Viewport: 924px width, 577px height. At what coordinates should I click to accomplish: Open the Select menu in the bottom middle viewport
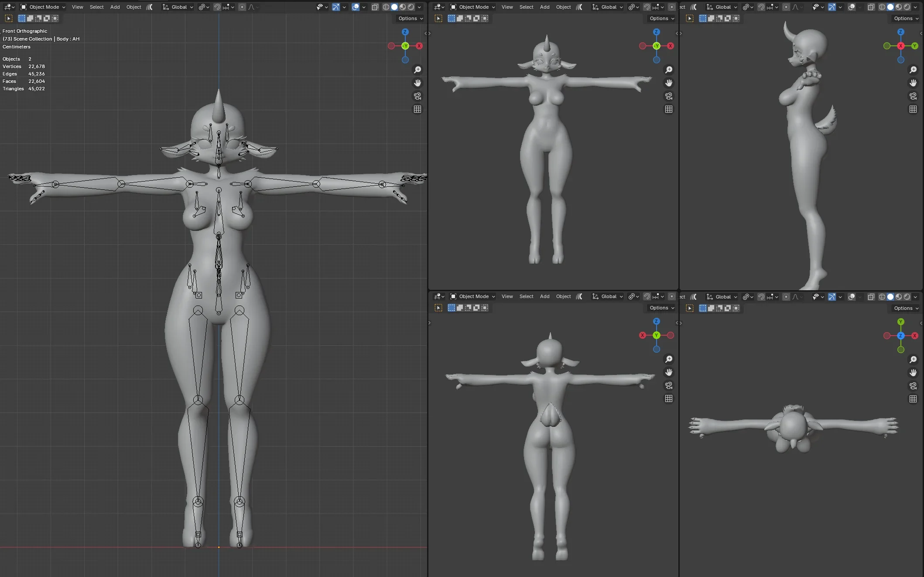(526, 296)
